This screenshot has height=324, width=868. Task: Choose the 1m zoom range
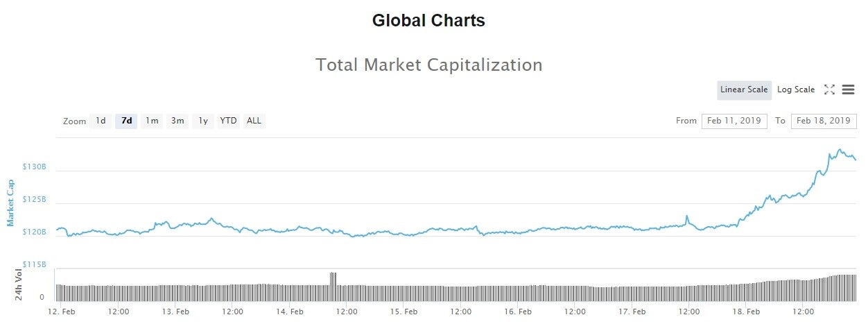tap(152, 121)
